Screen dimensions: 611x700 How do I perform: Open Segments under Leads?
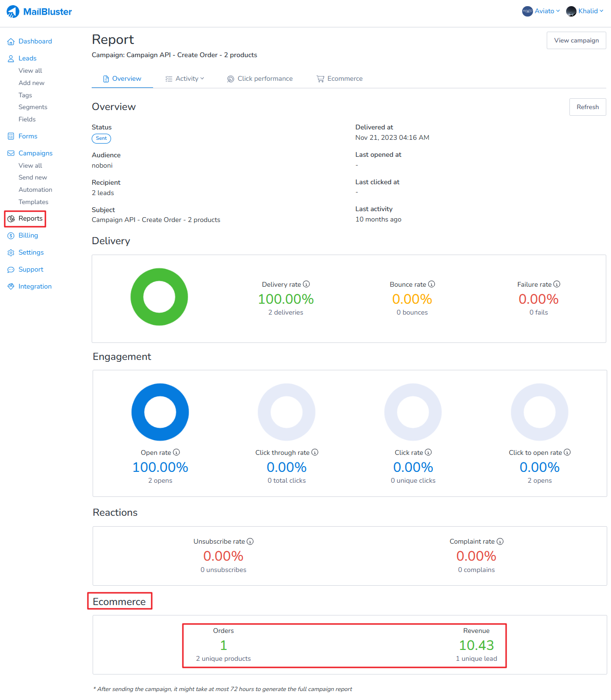tap(33, 107)
